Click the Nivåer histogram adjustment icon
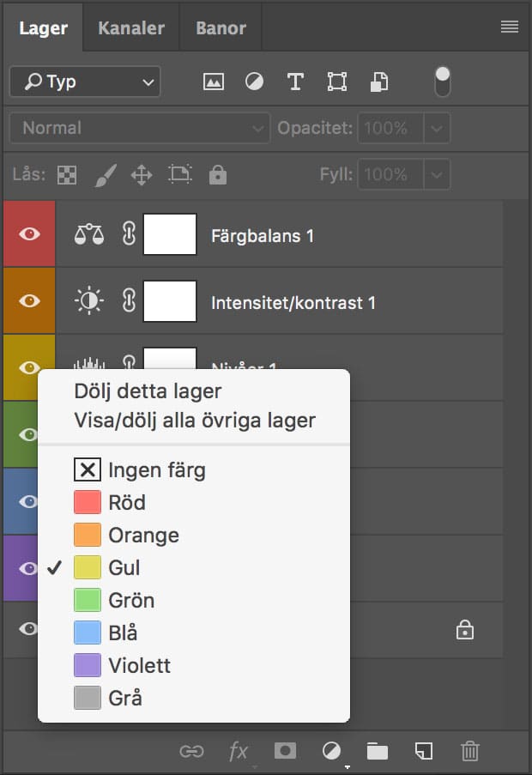 89,364
